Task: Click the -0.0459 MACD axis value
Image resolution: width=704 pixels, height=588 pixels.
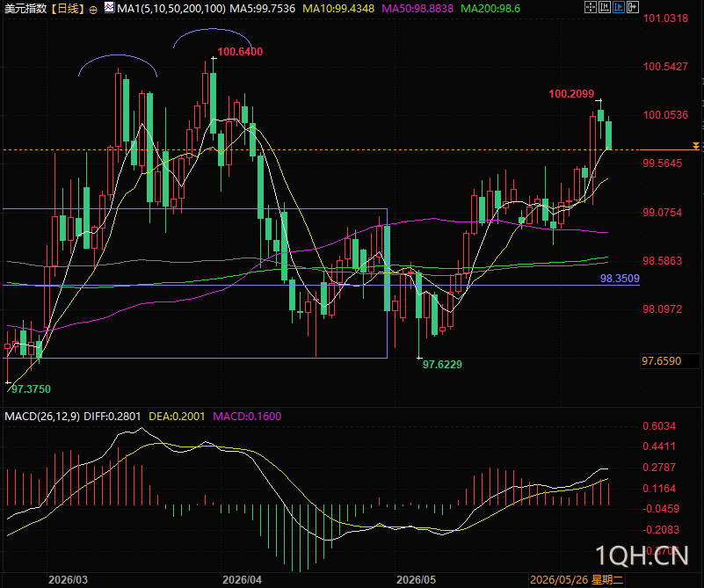Action: pyautogui.click(x=661, y=509)
